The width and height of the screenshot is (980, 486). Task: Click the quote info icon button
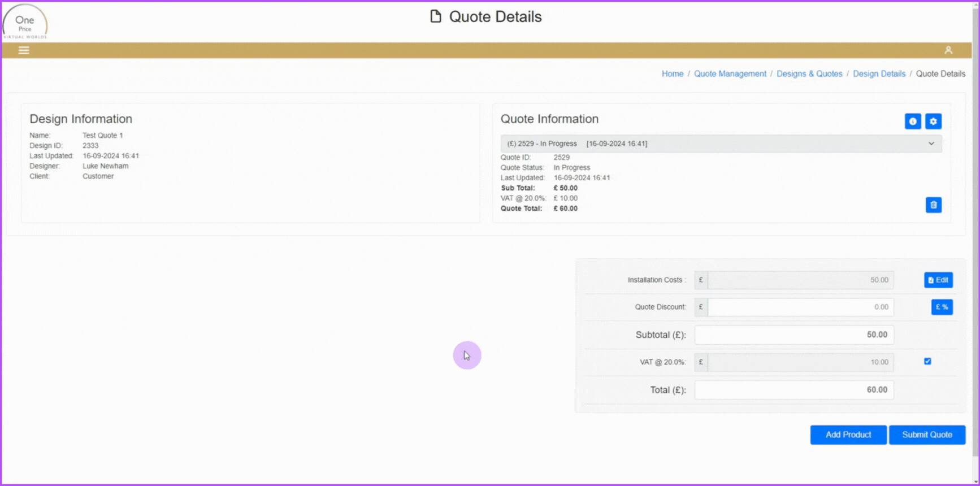[913, 121]
